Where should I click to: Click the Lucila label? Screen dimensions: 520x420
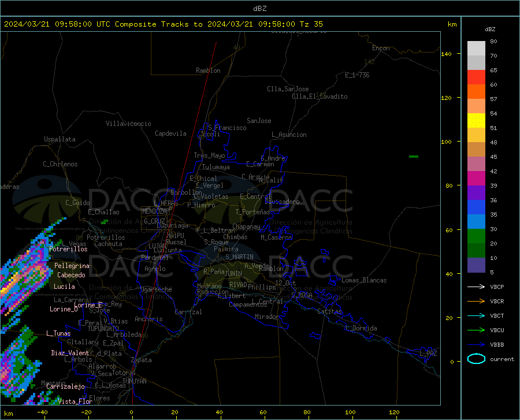[64, 287]
